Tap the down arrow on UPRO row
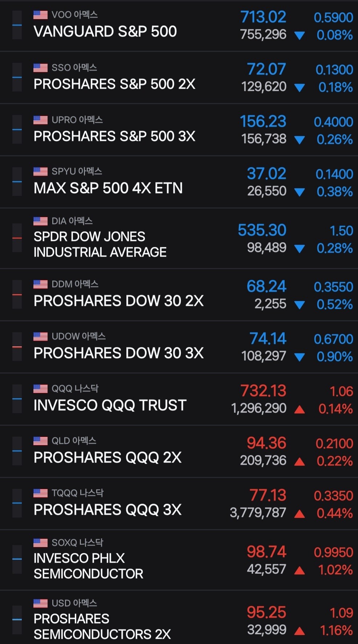Screen dimensions: 358x644 pos(300,140)
